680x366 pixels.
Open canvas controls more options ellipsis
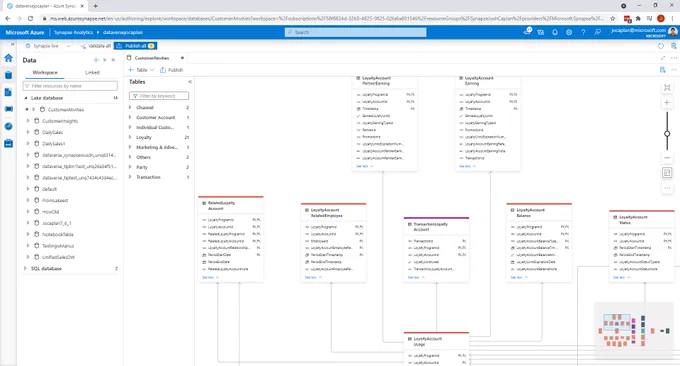point(667,188)
